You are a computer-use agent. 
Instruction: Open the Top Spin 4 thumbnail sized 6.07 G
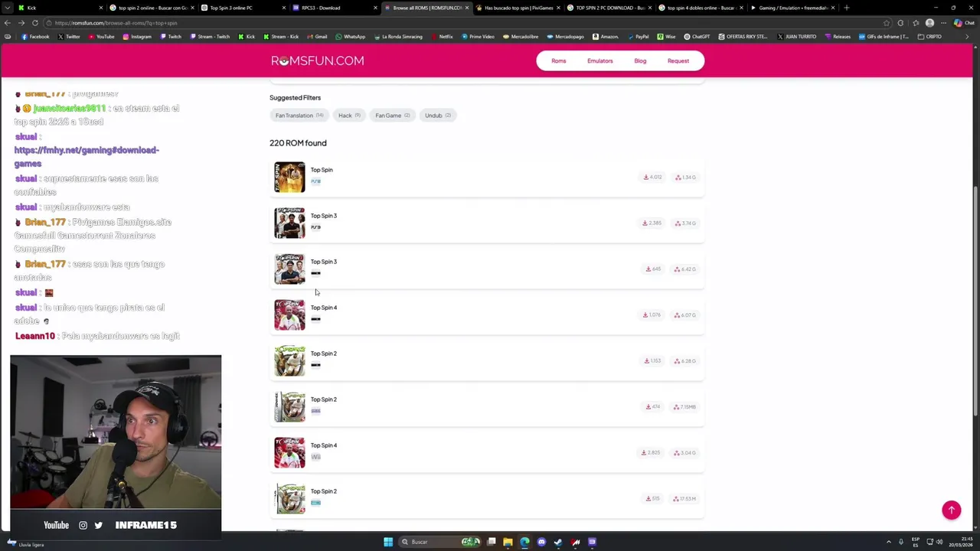[x=289, y=315]
